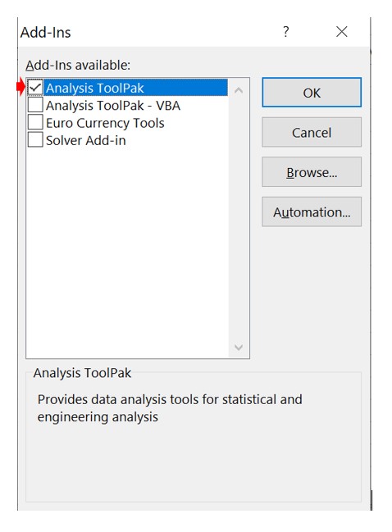Image resolution: width=392 pixels, height=532 pixels.
Task: Close the Add-Ins dialog with the X
Action: click(x=341, y=32)
